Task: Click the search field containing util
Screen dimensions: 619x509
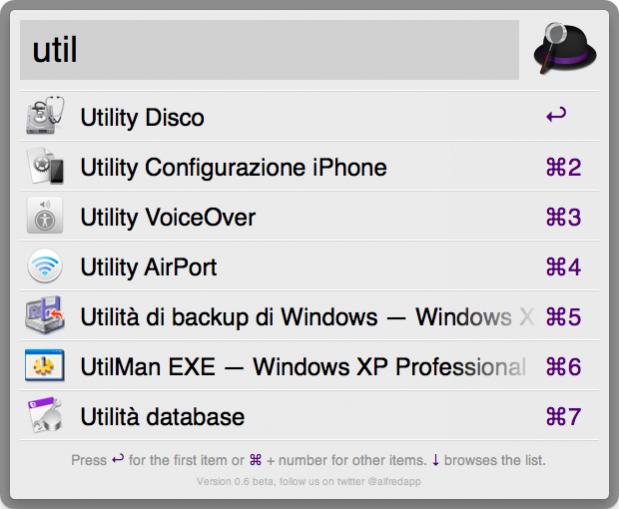Action: (x=269, y=50)
